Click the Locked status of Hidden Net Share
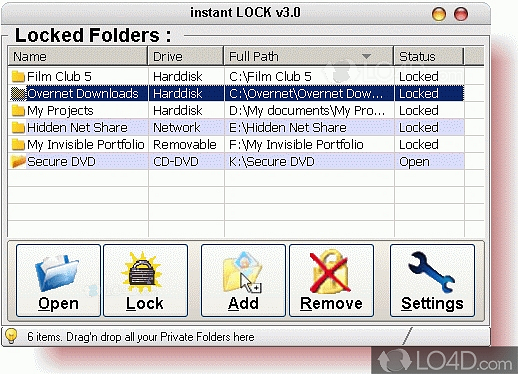 pyautogui.click(x=419, y=127)
